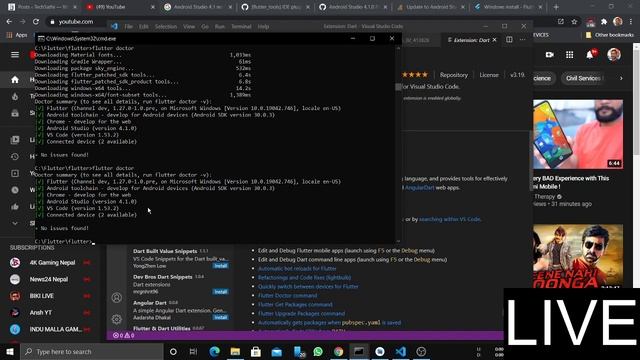Screen dimensions: 640x360
Task: Open Watch later clock icon in YouTube sidebar
Action: [15, 190]
